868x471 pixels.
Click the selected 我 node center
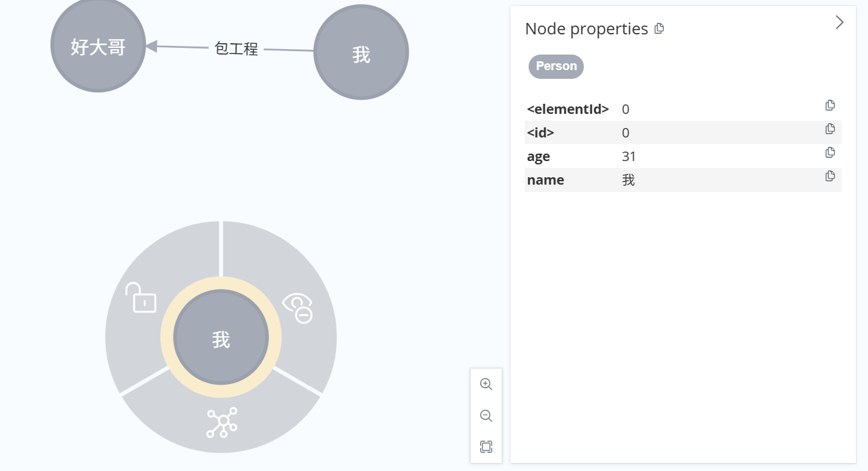221,338
